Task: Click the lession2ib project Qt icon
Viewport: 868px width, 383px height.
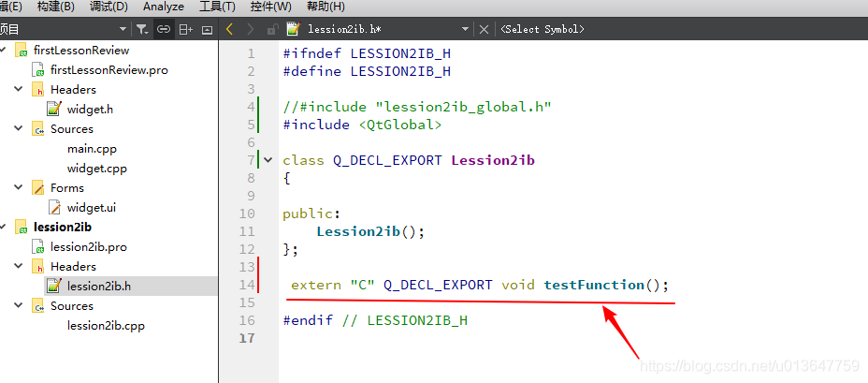Action: [21, 227]
